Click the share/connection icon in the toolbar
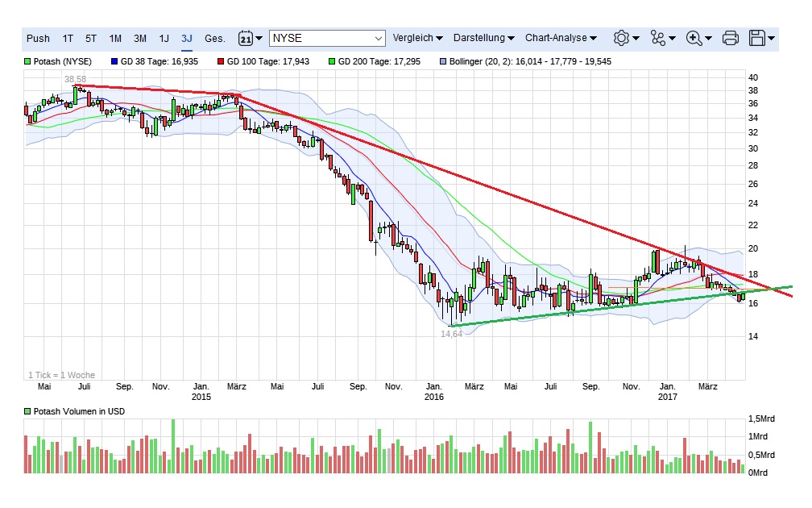The height and width of the screenshot is (508, 812). (657, 37)
